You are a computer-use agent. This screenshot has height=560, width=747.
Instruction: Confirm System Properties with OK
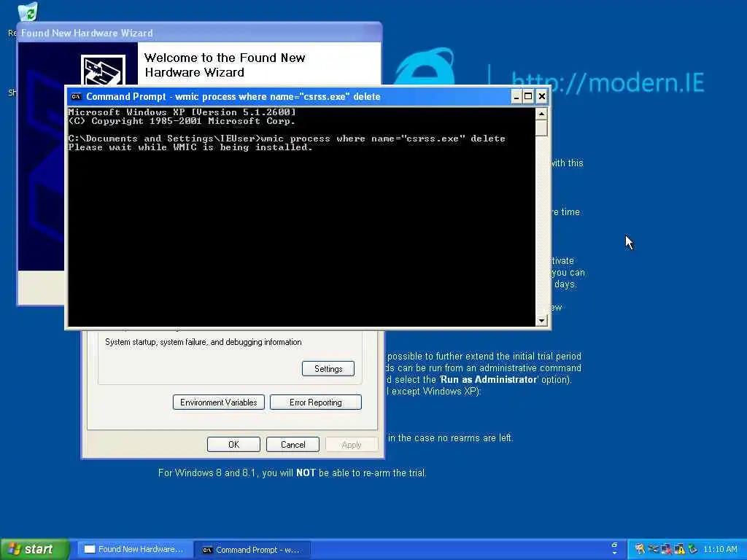pos(233,444)
